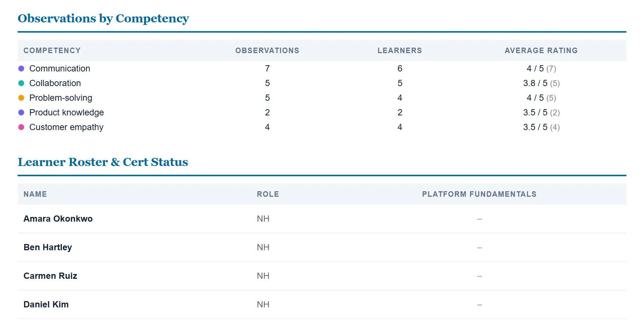644x329 pixels.
Task: Click Amara Okonkwo's Platform Fundamentals dash
Action: 479,219
